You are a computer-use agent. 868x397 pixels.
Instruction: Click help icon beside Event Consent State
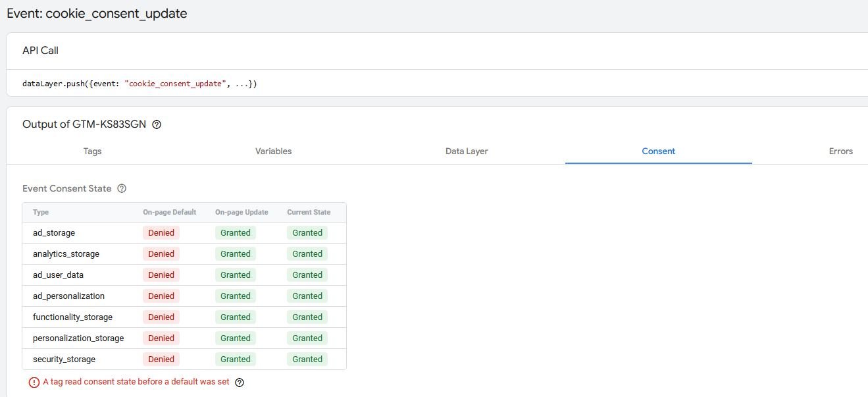point(122,188)
